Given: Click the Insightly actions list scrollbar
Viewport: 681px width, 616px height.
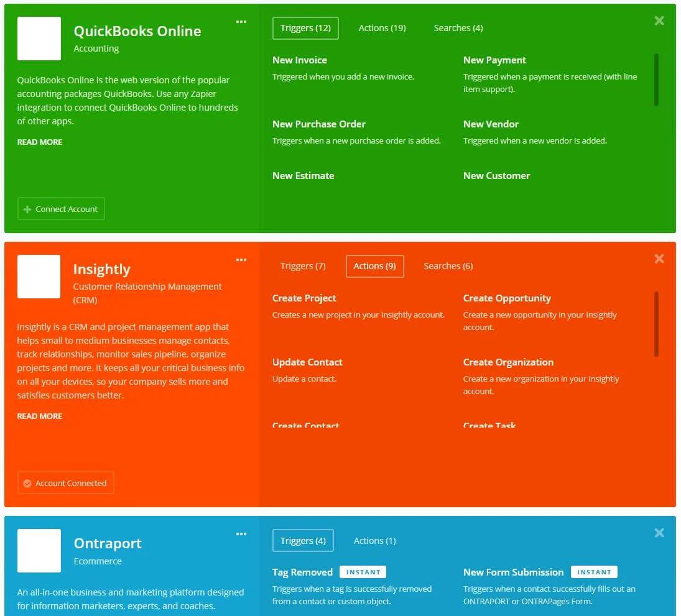Looking at the screenshot, I should click(x=656, y=324).
